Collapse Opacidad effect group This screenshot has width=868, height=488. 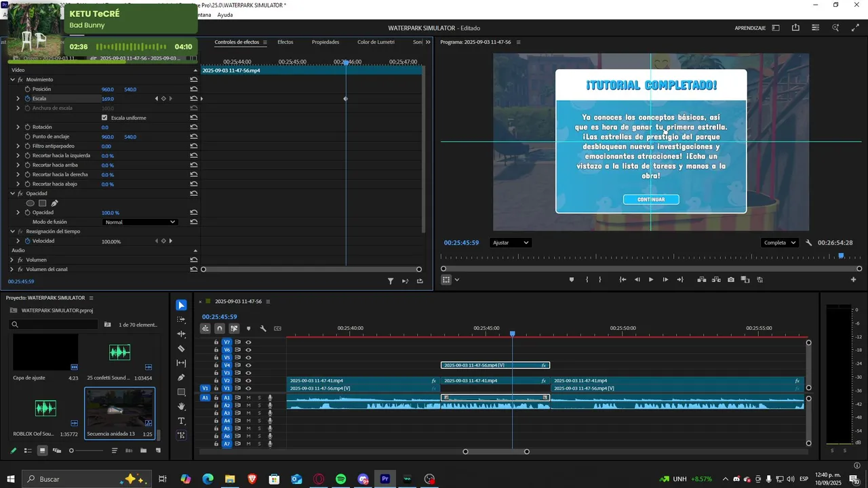(x=12, y=193)
